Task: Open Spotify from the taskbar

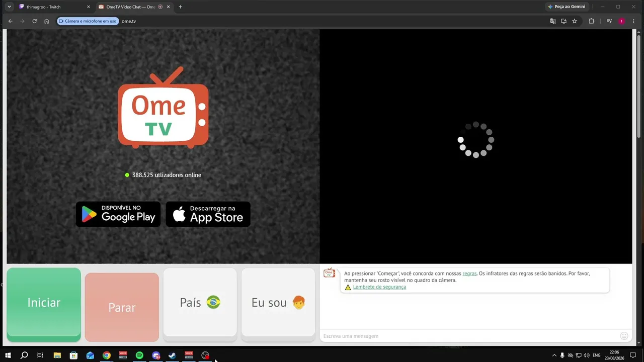Action: pos(139,355)
